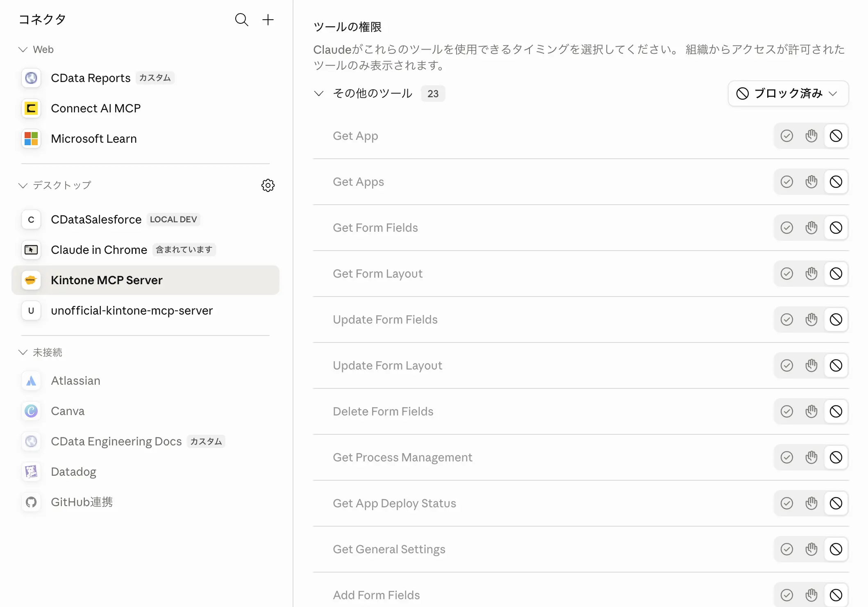Open the CDataSalesforce connector

(x=145, y=219)
